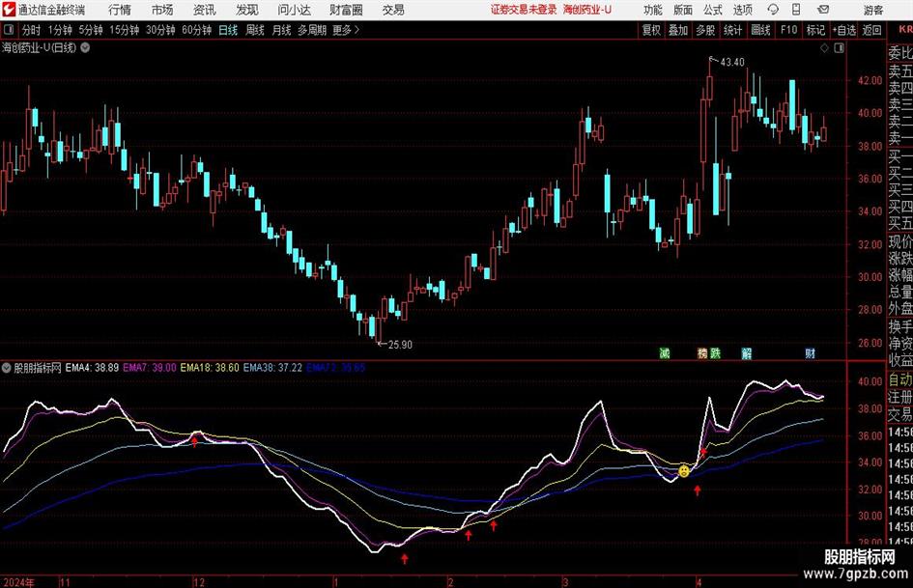The height and width of the screenshot is (588, 913).
Task: Expand 更多 period options
Action: tap(346, 30)
